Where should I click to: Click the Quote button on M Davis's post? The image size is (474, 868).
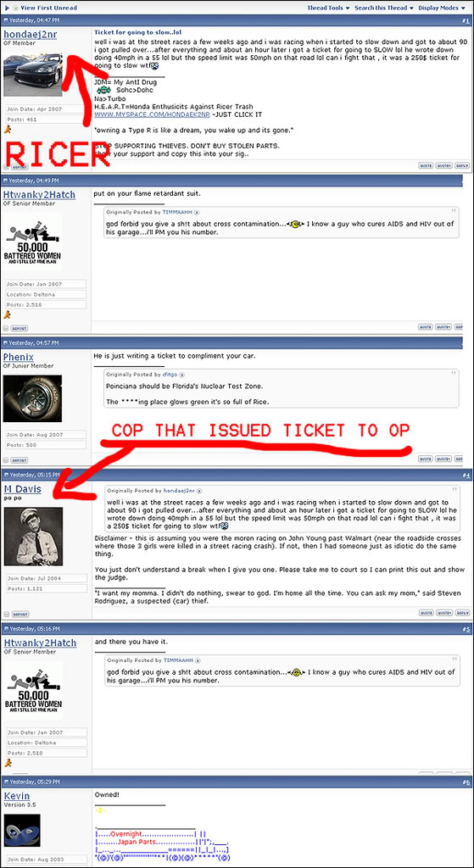tap(426, 613)
